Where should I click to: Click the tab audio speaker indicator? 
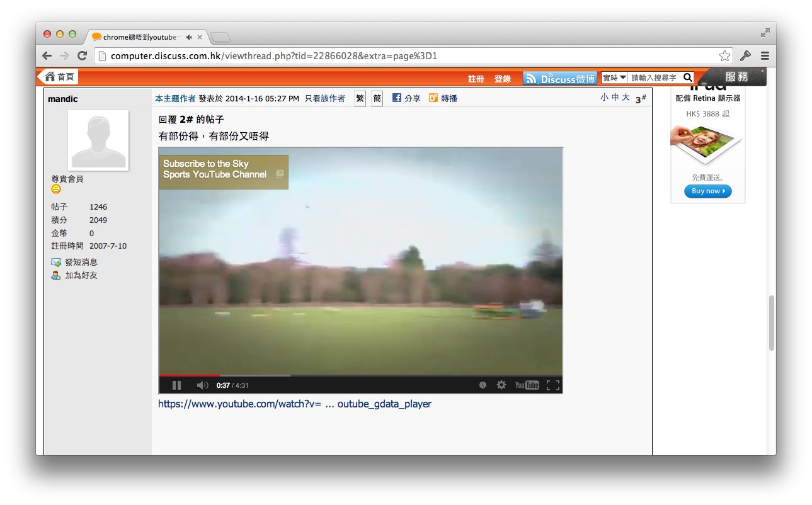(x=189, y=37)
